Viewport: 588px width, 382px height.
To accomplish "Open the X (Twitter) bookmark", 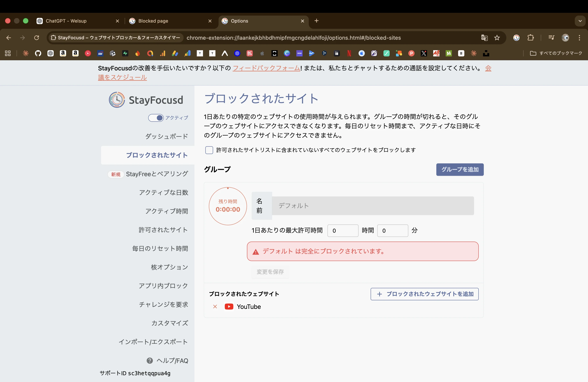I will tap(424, 53).
